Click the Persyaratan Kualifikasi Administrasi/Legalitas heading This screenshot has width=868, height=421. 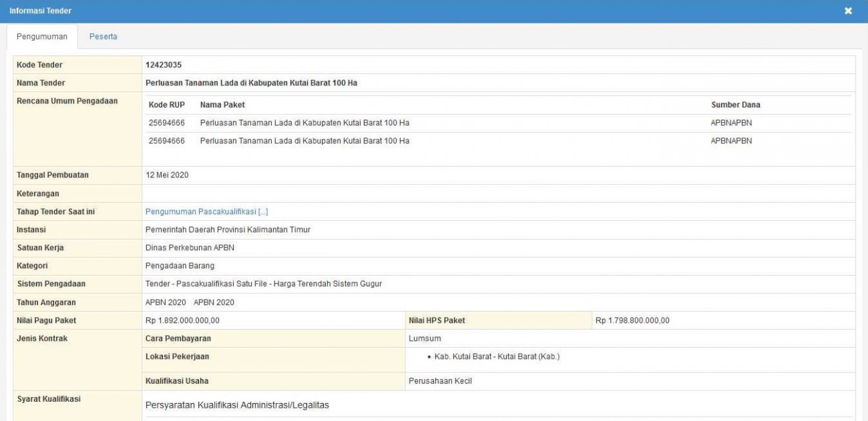[x=237, y=404]
